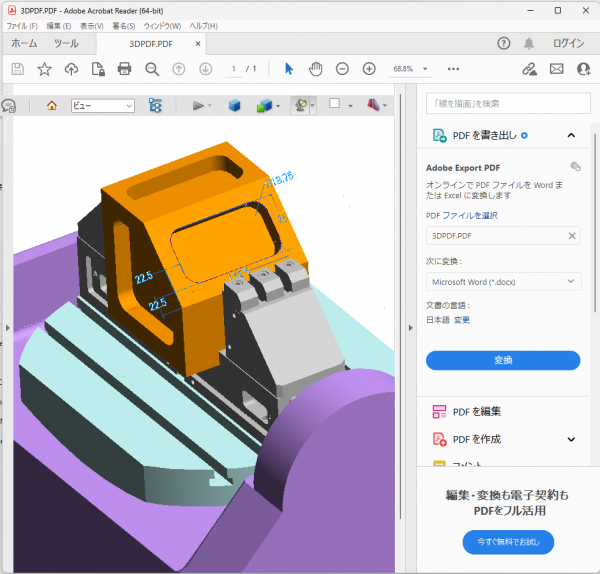Open the ファイル(F) menu

(22, 25)
